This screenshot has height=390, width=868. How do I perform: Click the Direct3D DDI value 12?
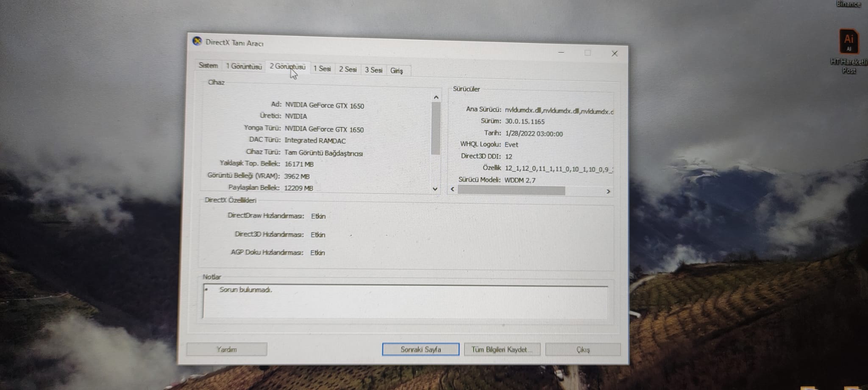pos(509,156)
